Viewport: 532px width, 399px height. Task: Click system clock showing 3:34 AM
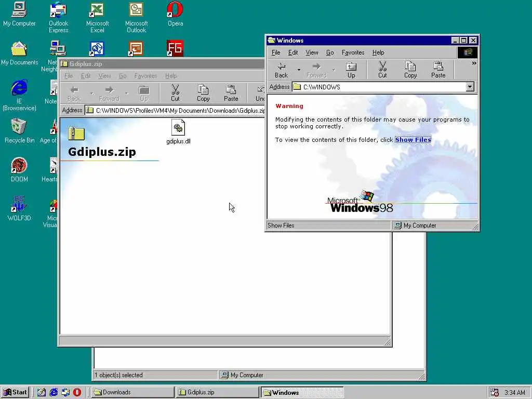[x=514, y=393]
